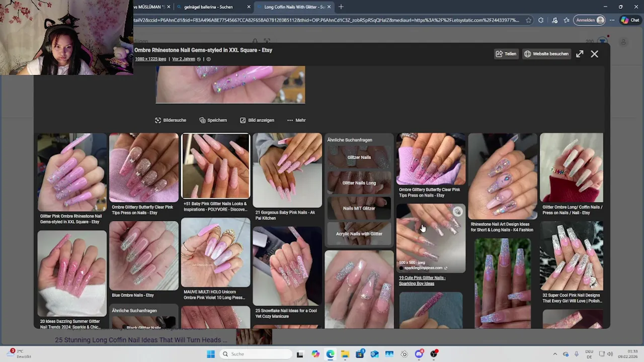Open Microsoft Store taskbar icon
This screenshot has height=362, width=644.
click(360, 354)
